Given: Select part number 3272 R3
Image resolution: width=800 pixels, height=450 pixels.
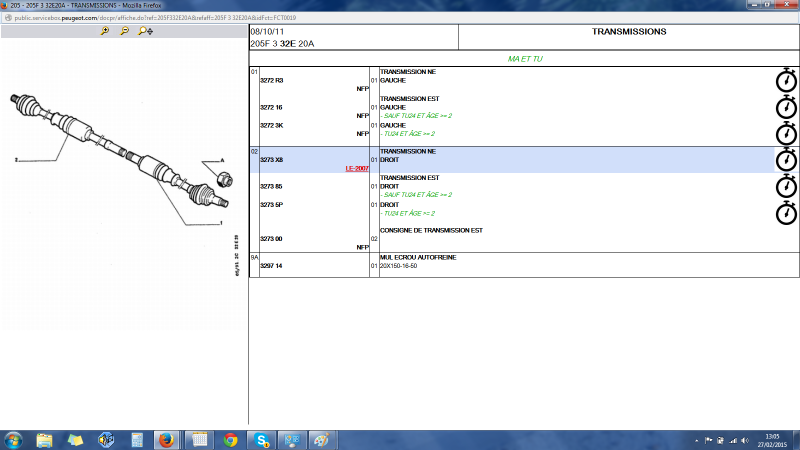Looking at the screenshot, I should tap(271, 81).
